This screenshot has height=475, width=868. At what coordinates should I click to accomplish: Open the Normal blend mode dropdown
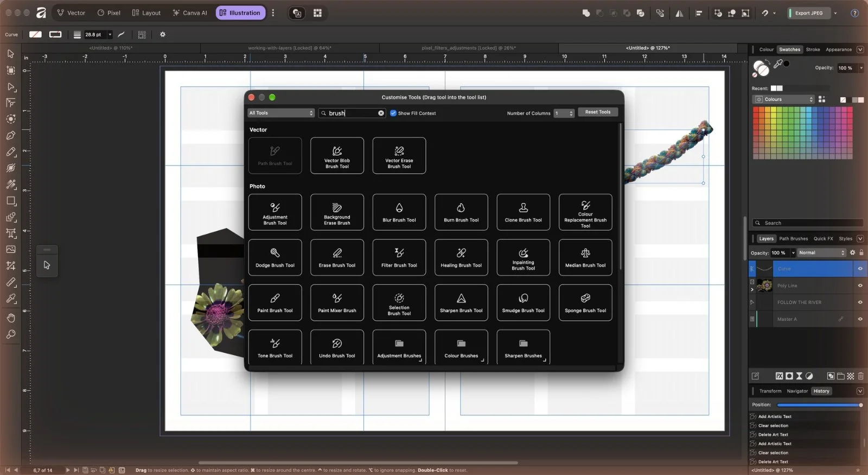tap(821, 252)
